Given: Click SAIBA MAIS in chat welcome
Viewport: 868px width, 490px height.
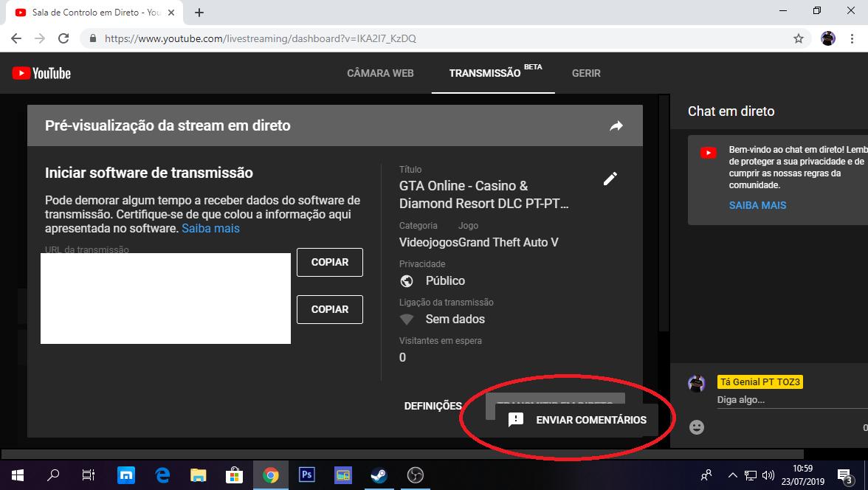Looking at the screenshot, I should tap(757, 205).
